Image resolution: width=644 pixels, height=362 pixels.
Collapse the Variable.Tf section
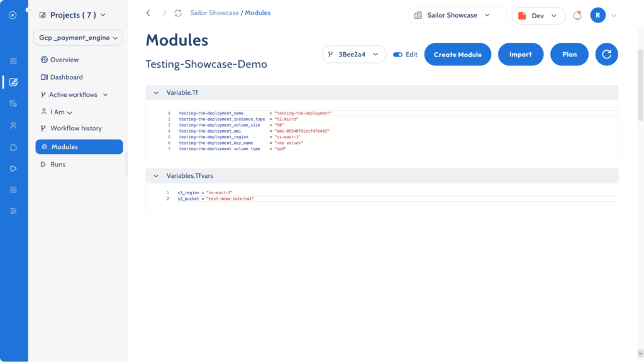pyautogui.click(x=156, y=93)
